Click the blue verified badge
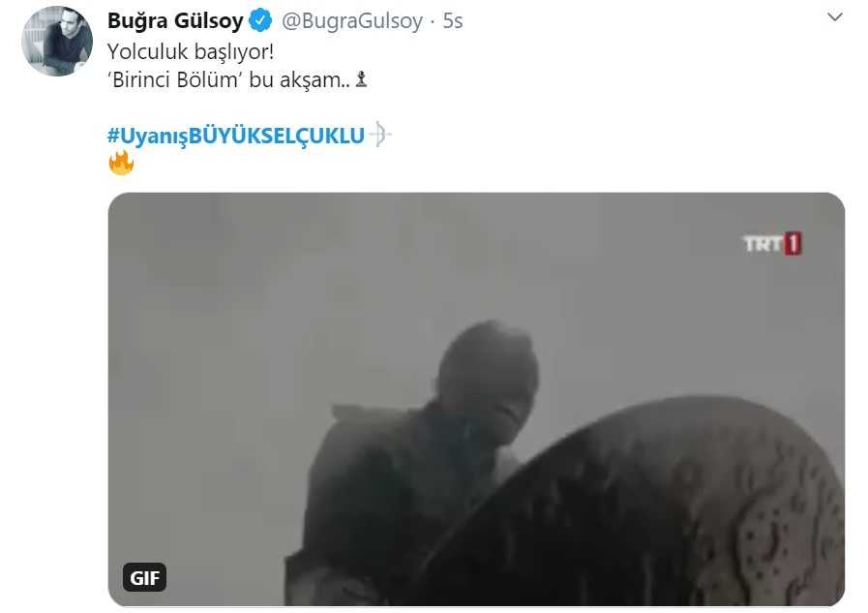The height and width of the screenshot is (613, 868). point(260,21)
